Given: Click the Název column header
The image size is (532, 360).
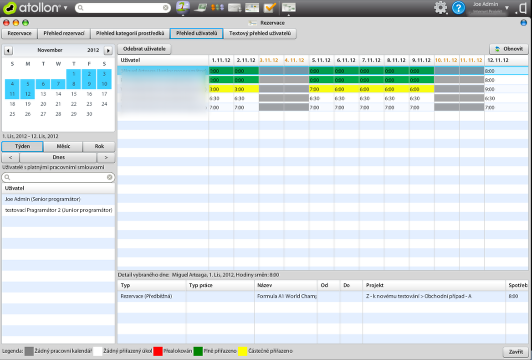Looking at the screenshot, I should (x=286, y=285).
